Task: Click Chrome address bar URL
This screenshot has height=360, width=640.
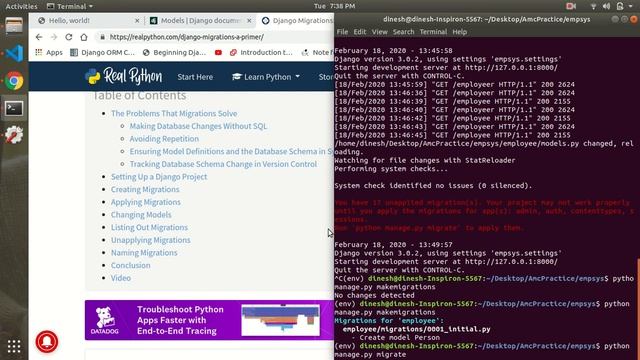Action: point(187,37)
